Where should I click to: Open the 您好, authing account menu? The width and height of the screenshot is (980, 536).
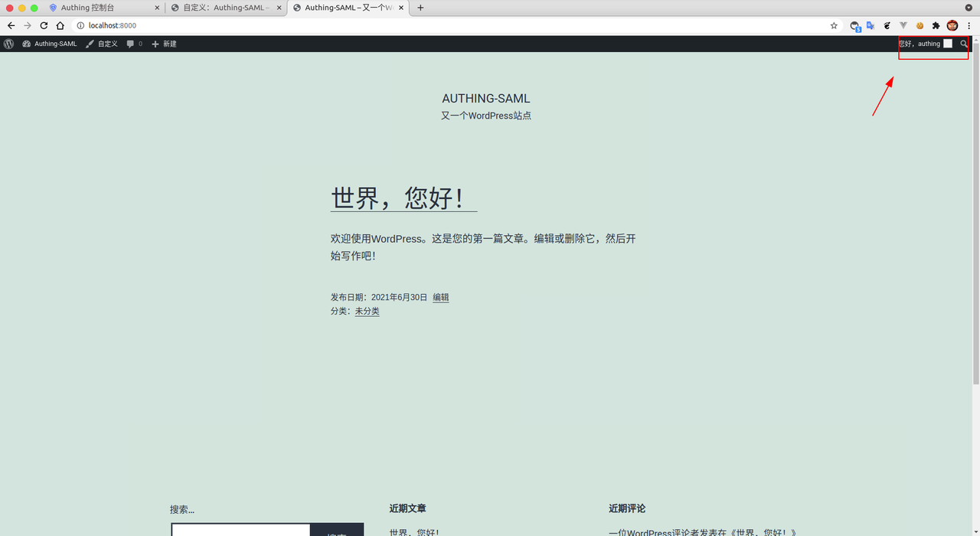[x=926, y=44]
